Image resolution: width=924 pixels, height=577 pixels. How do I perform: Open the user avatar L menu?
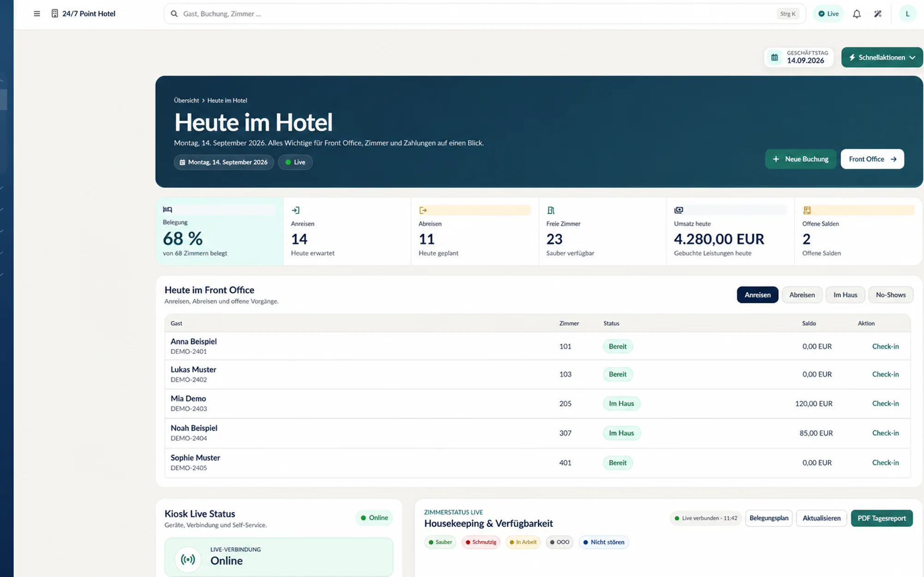click(907, 14)
